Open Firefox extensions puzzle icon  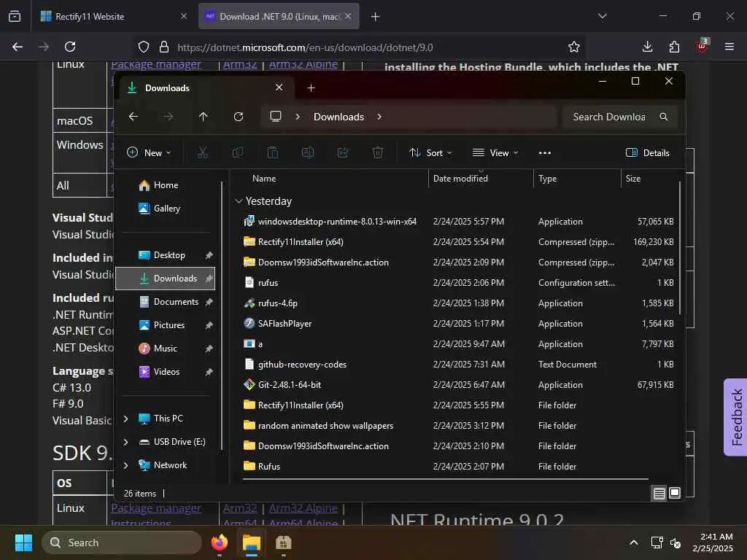click(674, 47)
